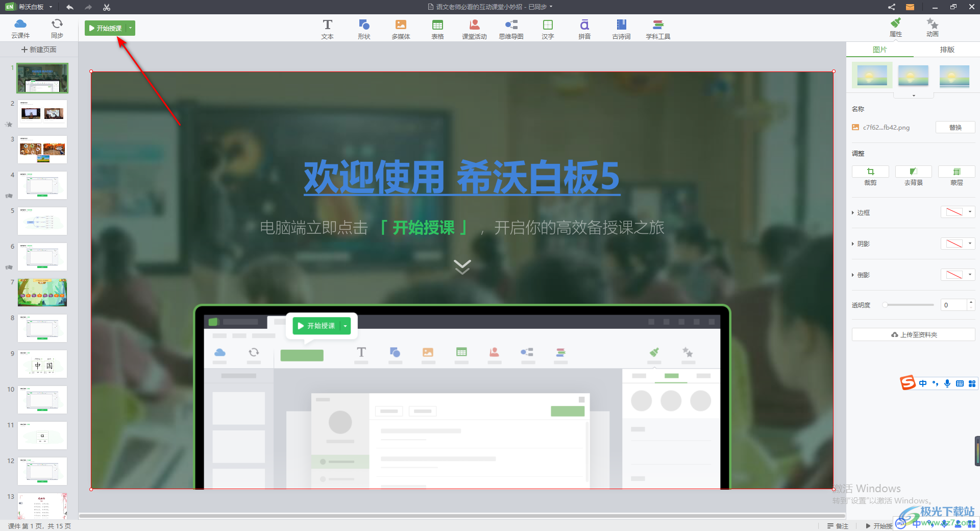Open the 汉字 Chinese character tool
980x531 pixels.
coord(548,29)
